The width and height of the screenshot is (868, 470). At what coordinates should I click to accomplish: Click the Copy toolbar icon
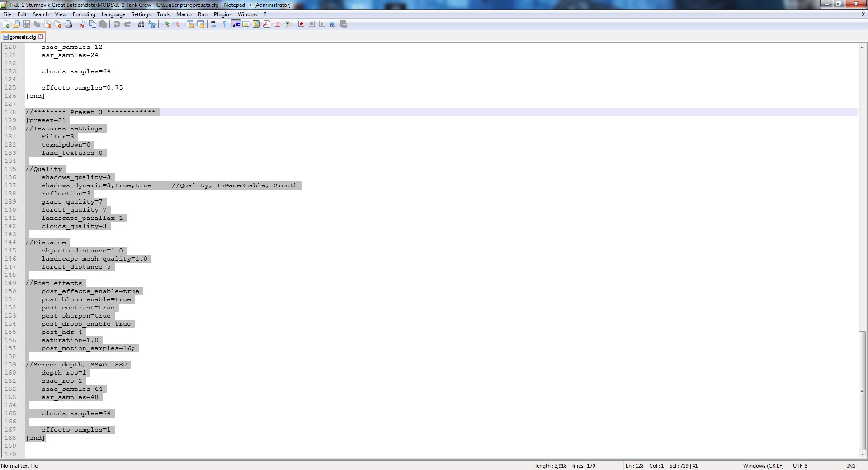(93, 24)
